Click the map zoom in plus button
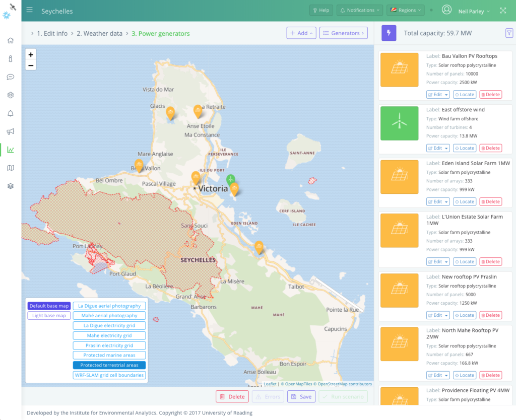Viewport: 516px width, 420px height. click(x=31, y=55)
